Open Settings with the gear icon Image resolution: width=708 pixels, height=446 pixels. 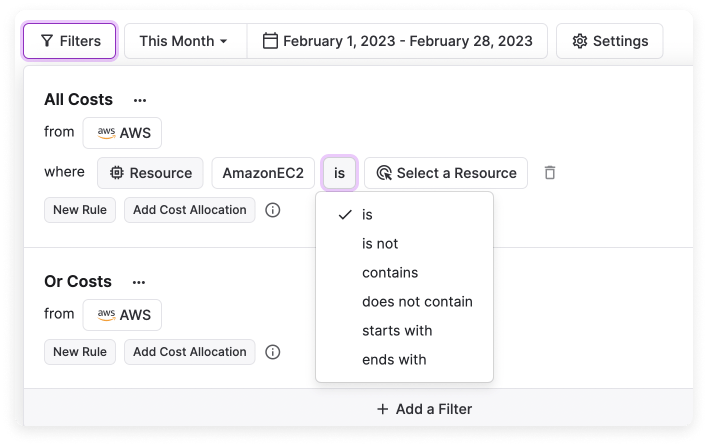click(609, 41)
